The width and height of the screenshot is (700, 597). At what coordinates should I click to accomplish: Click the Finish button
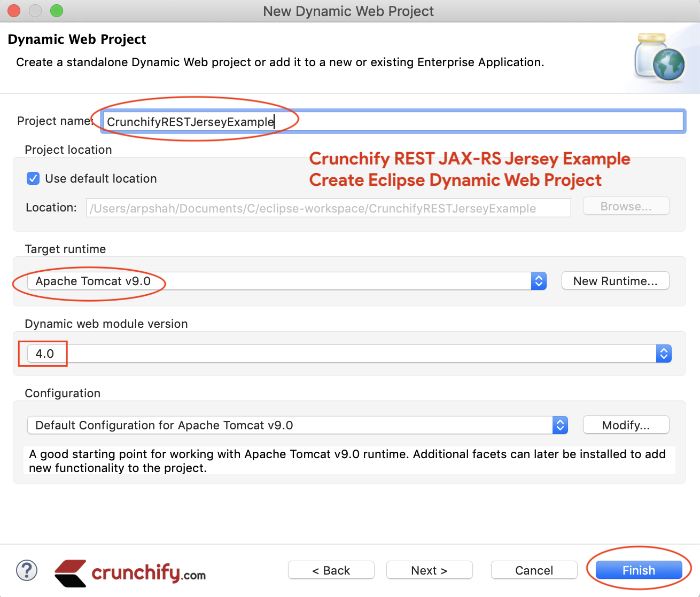(639, 570)
